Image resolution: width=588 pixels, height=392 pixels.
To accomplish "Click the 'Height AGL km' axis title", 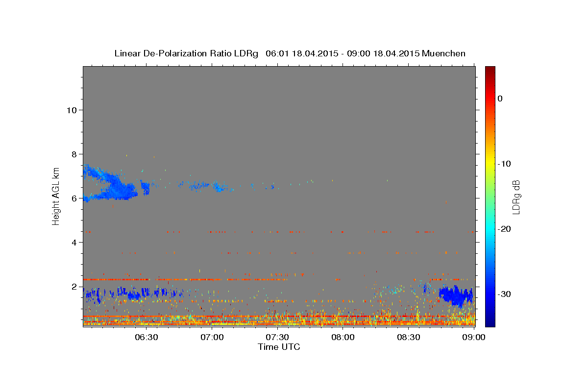I will tap(56, 196).
